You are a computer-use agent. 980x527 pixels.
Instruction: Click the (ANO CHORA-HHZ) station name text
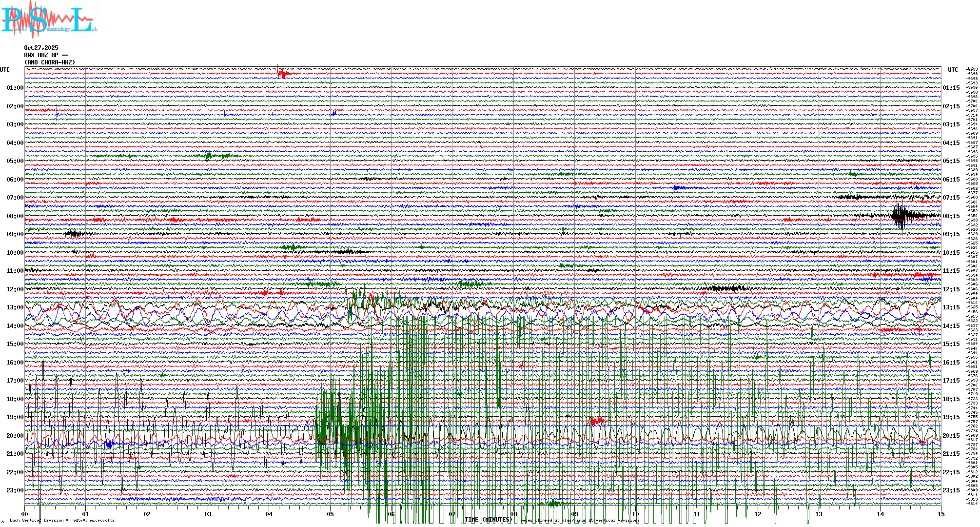coord(50,62)
